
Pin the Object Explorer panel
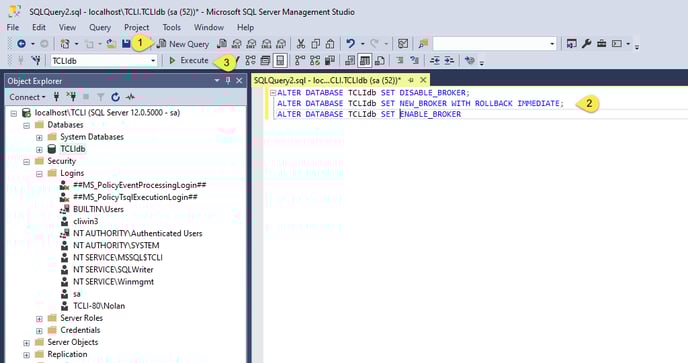click(x=228, y=81)
